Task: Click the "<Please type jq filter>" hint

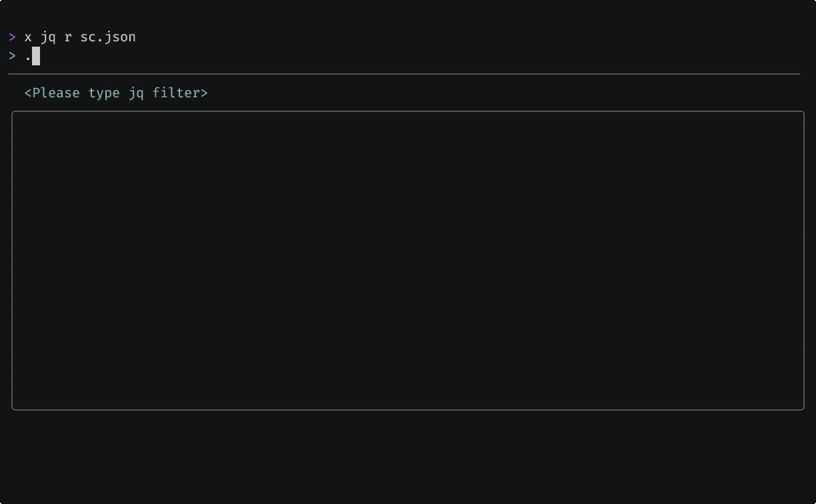Action: (116, 93)
